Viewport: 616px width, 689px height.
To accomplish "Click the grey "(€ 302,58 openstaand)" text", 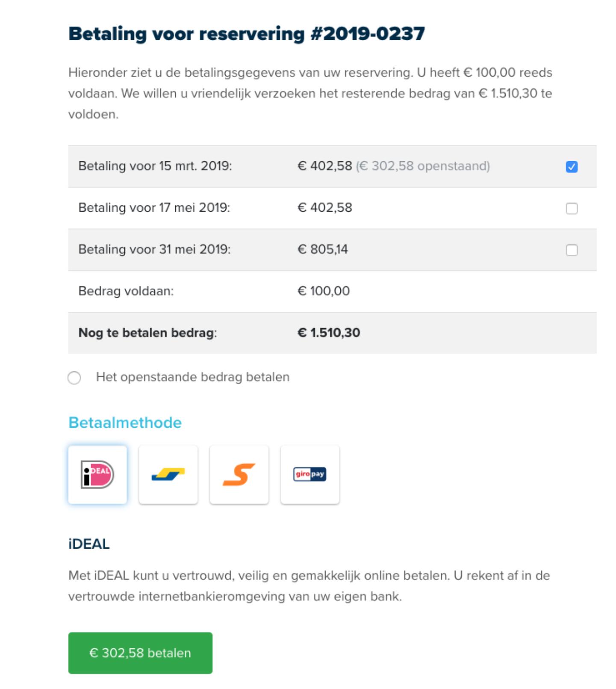I will tap(423, 166).
